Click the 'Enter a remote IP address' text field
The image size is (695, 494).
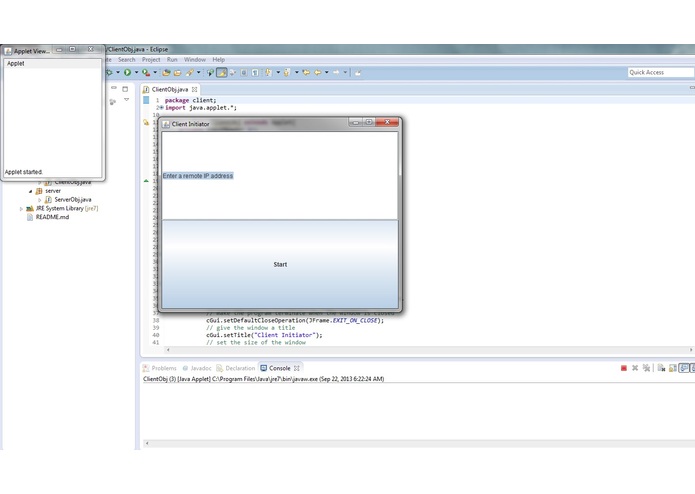pos(280,176)
